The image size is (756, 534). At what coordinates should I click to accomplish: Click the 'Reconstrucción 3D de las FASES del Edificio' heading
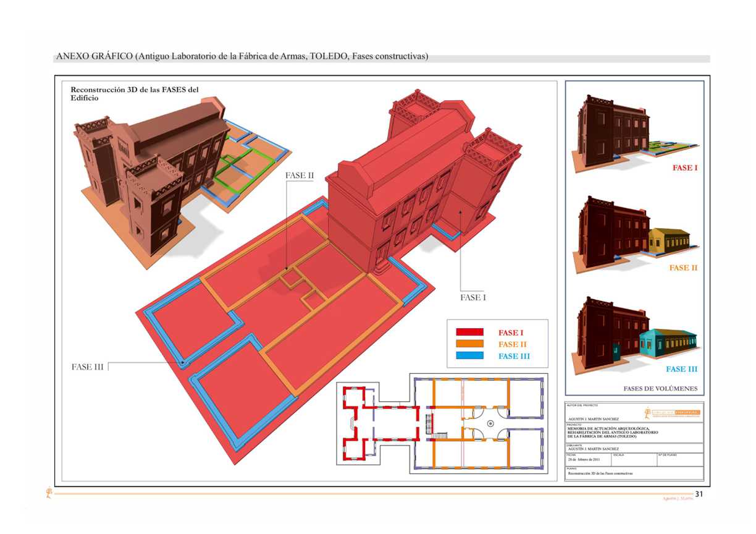pos(135,93)
